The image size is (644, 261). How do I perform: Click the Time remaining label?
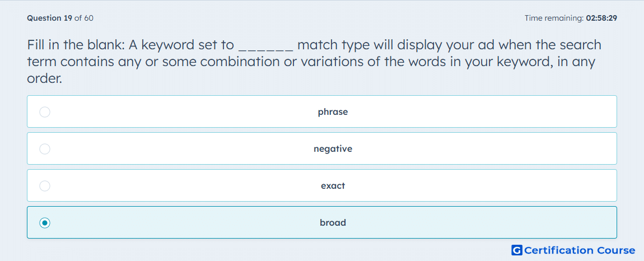554,18
